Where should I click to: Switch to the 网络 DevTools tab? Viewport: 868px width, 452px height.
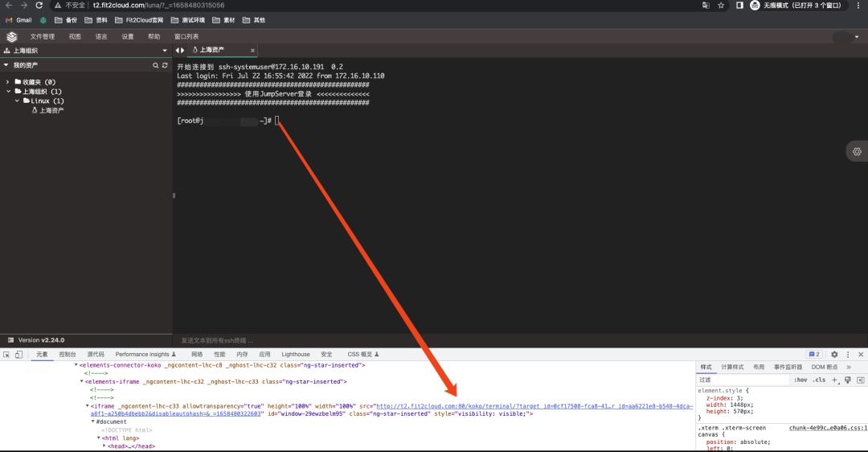tap(197, 355)
